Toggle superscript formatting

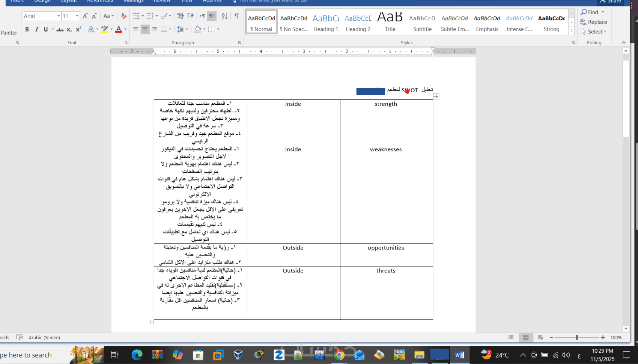pos(78,29)
